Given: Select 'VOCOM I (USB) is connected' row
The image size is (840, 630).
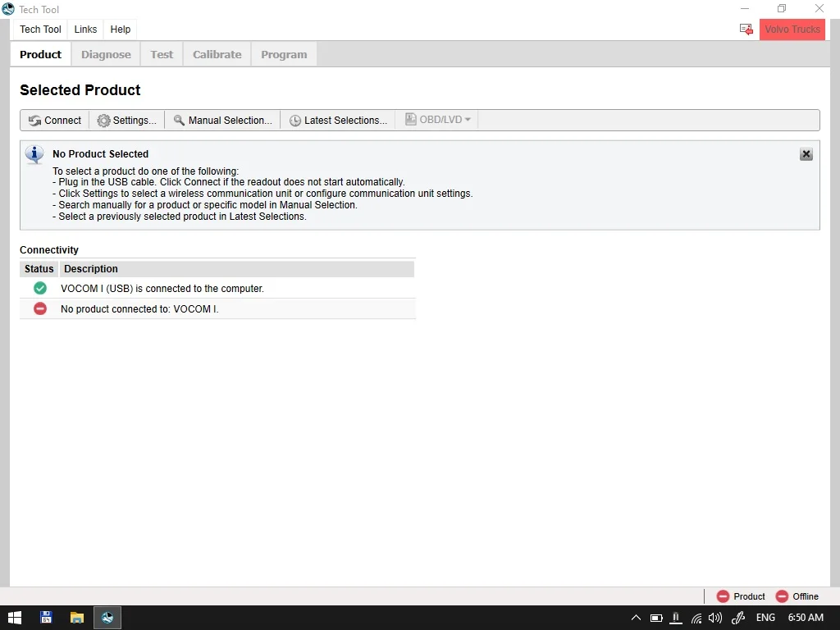Looking at the screenshot, I should [217, 288].
